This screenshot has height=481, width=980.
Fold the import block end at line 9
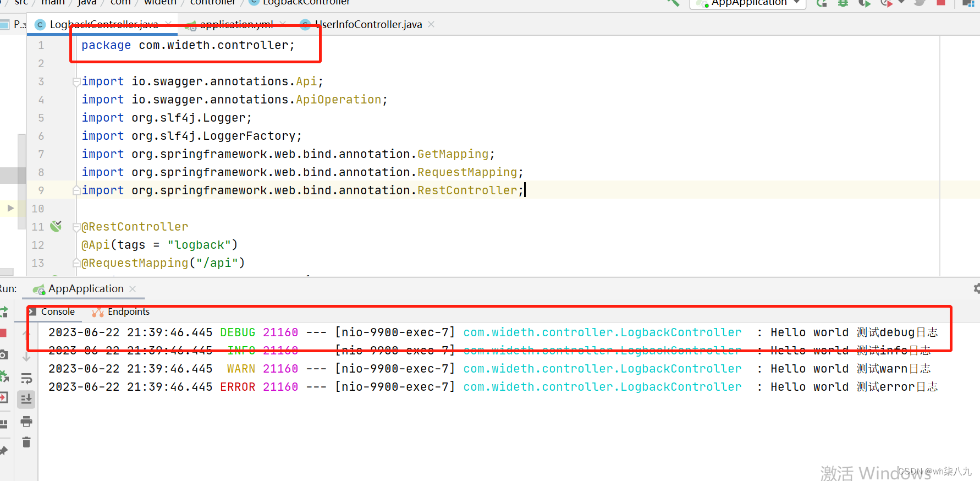(x=76, y=190)
